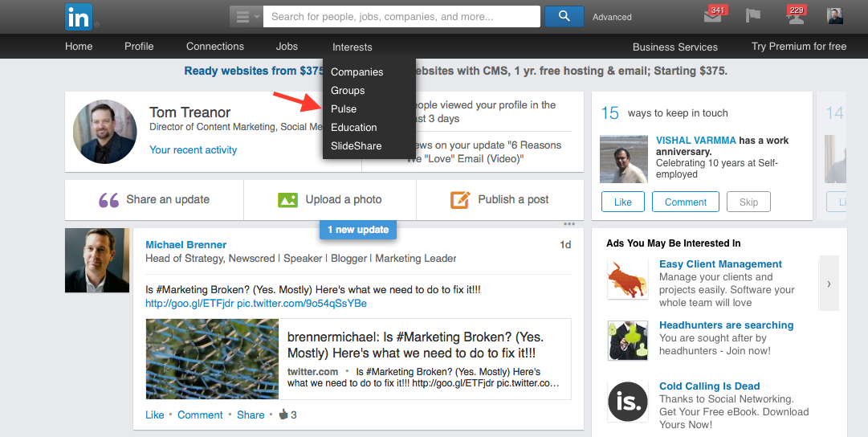This screenshot has width=868, height=437.
Task: Open the messages envelope icon
Action: tap(714, 16)
